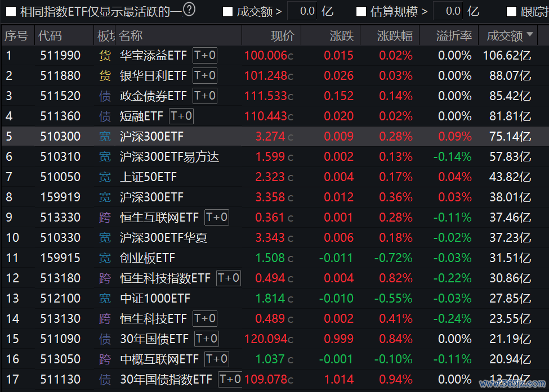Click price 120.094 of 30年国债ETF
Viewport: 549px width, 392px height.
tap(266, 339)
